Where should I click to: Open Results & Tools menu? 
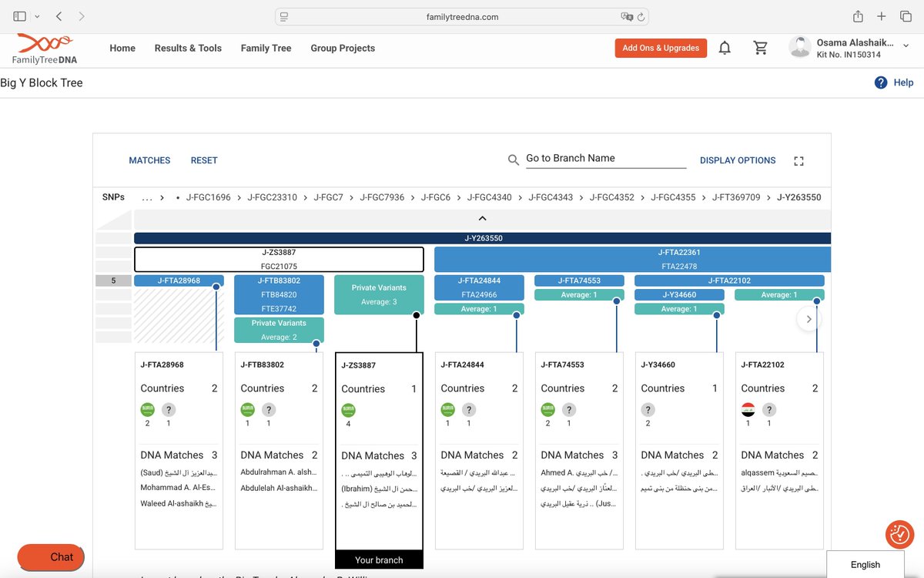click(x=188, y=48)
